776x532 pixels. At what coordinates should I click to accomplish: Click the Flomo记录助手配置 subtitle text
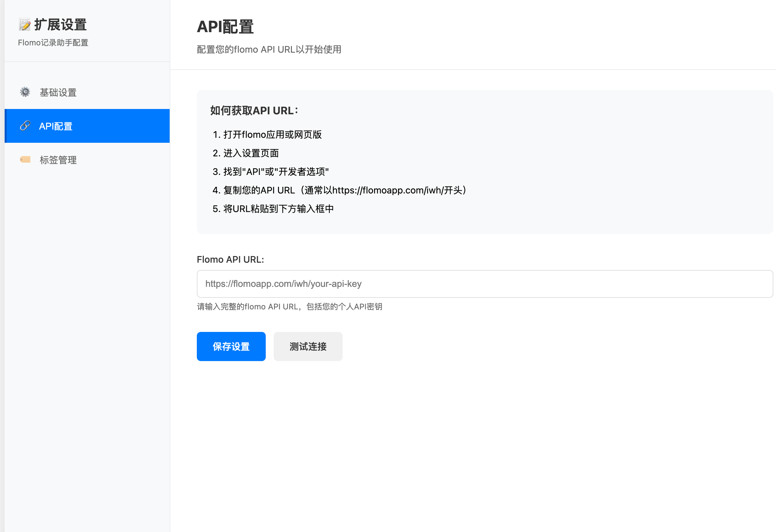[53, 43]
